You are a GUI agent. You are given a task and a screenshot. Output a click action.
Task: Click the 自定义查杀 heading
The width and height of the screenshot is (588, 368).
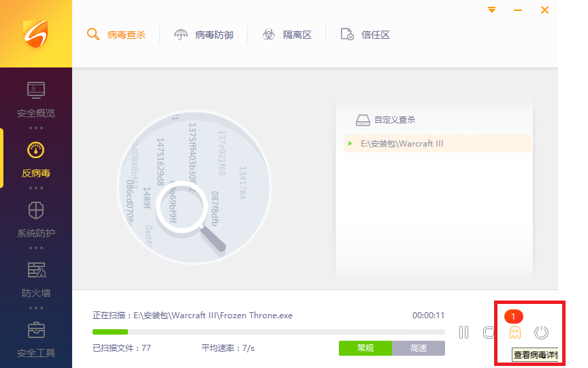click(395, 120)
